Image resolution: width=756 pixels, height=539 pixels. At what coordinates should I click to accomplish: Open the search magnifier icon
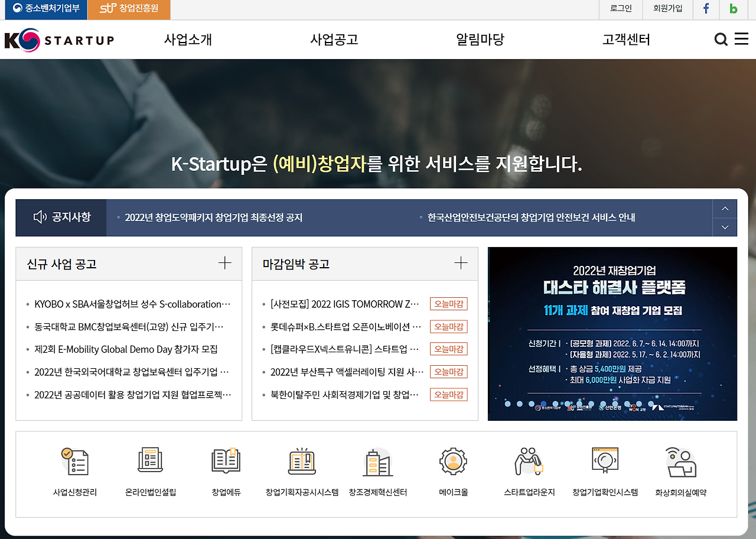click(x=721, y=40)
